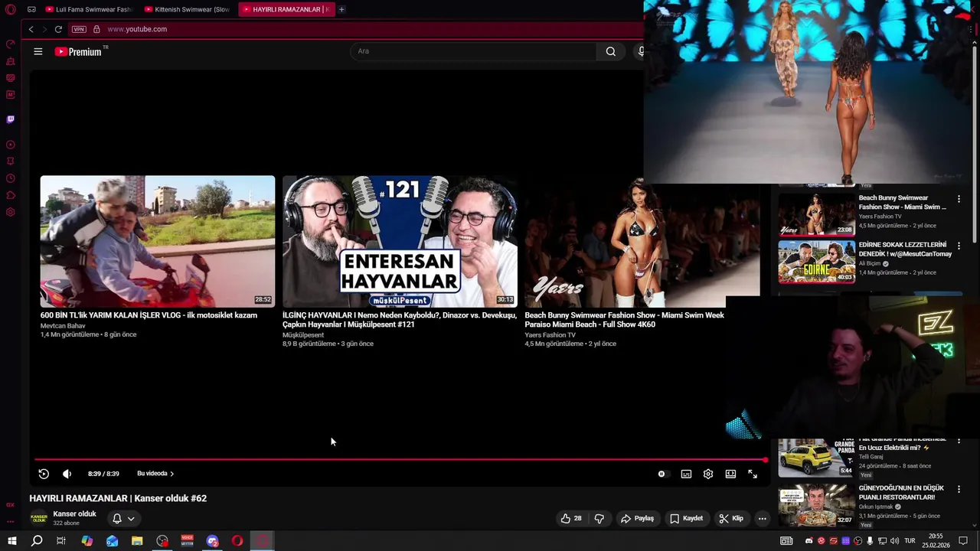Click the Paylaş share button
The width and height of the screenshot is (980, 551).
tap(637, 518)
